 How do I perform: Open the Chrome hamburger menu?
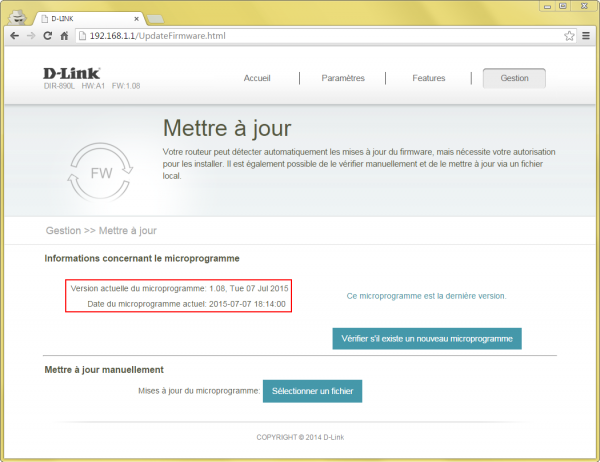click(585, 35)
